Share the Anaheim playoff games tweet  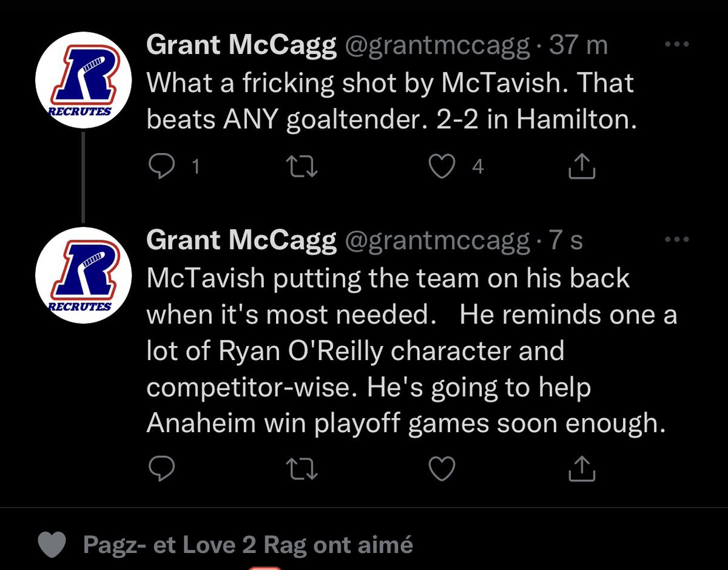[582, 467]
